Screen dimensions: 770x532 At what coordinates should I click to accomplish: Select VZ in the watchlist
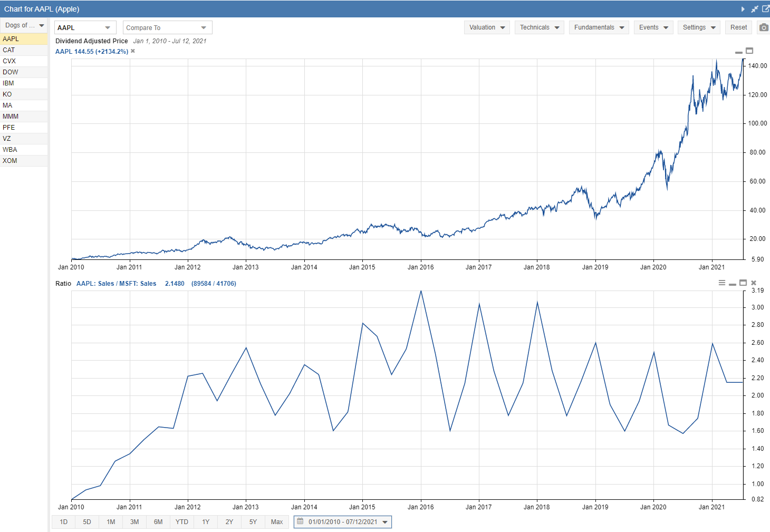pyautogui.click(x=24, y=139)
